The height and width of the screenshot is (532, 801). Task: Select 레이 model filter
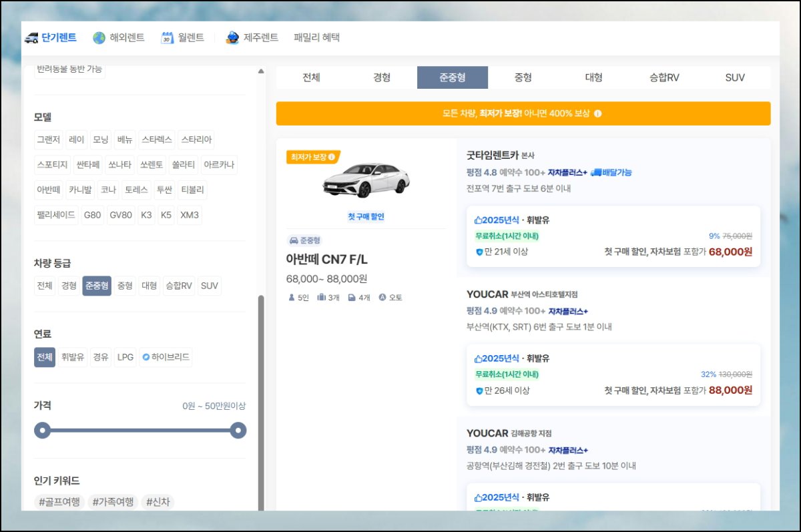[x=77, y=140]
